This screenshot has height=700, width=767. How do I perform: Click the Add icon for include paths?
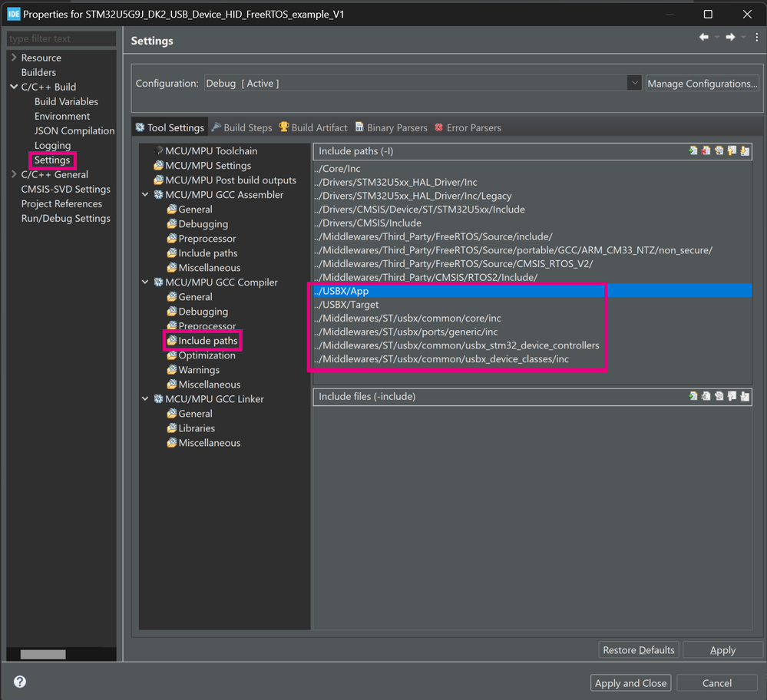click(x=693, y=151)
